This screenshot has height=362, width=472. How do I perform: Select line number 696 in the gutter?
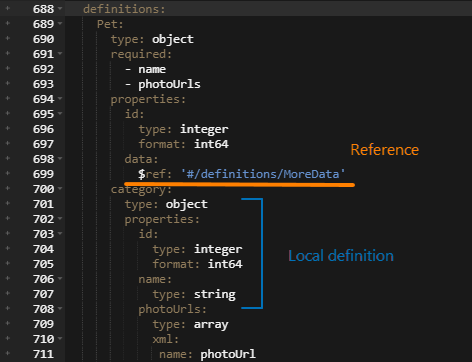pos(43,129)
